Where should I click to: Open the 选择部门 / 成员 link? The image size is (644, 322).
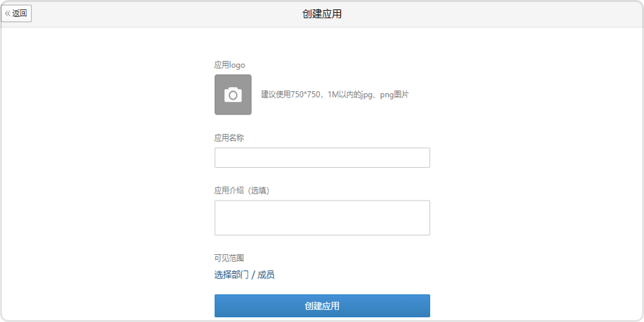tap(244, 274)
